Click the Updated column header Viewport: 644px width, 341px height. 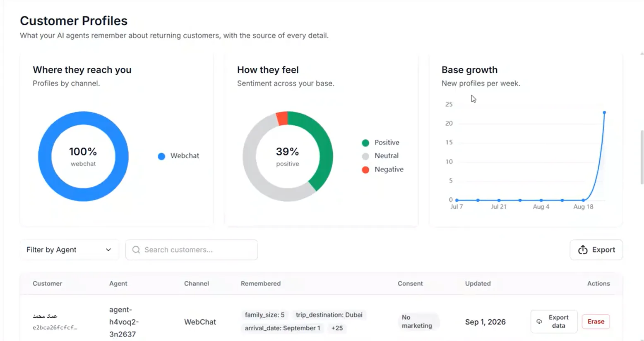pos(478,284)
